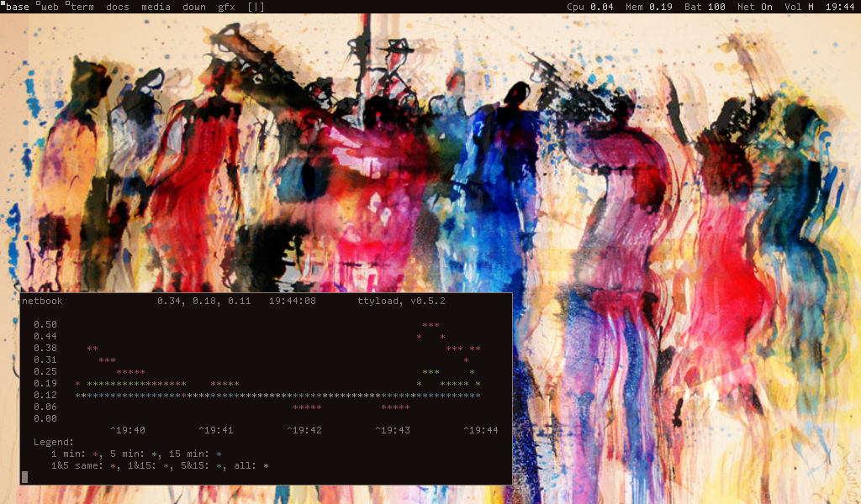Screen dimensions: 861x504
Task: Switch to the down workspace tag
Action: 194,7
